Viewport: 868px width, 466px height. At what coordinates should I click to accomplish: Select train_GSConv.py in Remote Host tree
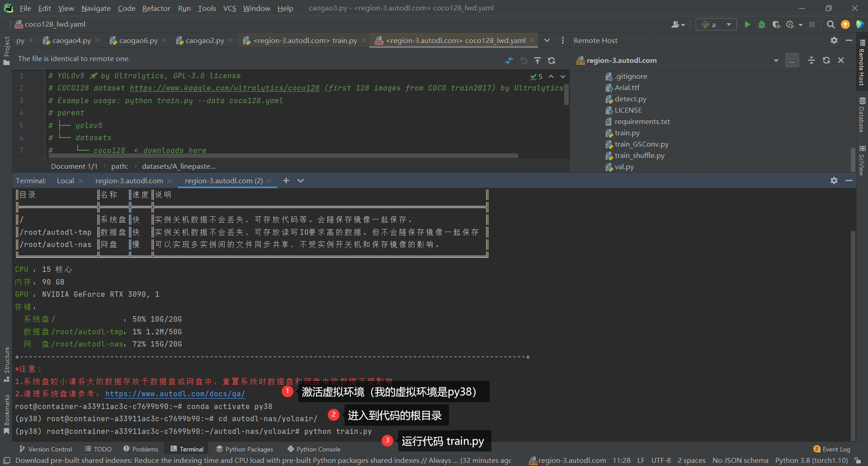point(637,144)
